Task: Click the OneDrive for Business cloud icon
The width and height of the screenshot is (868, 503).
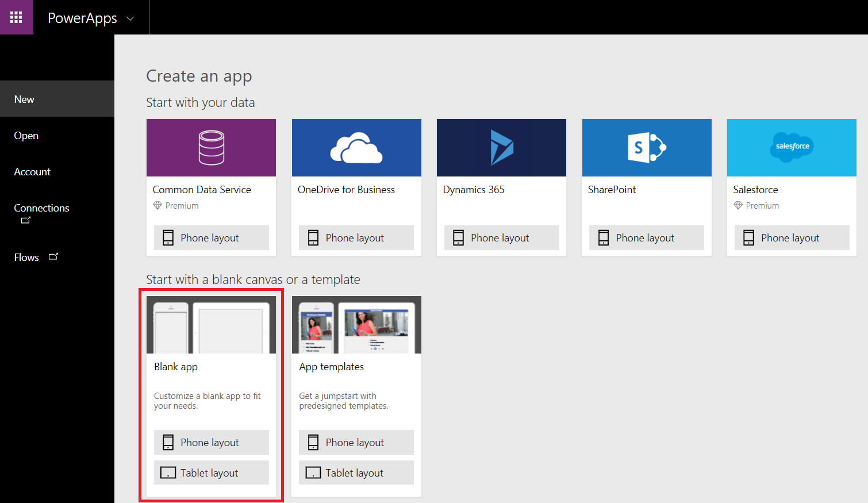Action: [x=356, y=148]
